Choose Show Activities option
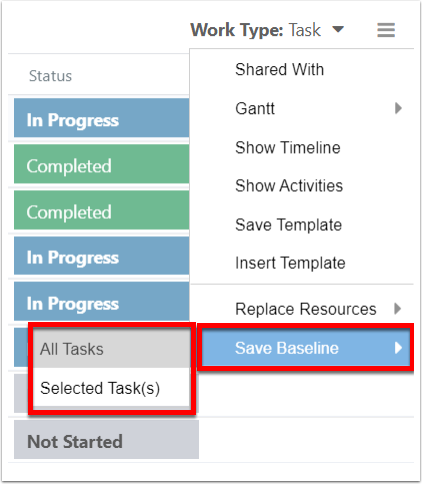Image resolution: width=422 pixels, height=484 pixels. (x=302, y=186)
